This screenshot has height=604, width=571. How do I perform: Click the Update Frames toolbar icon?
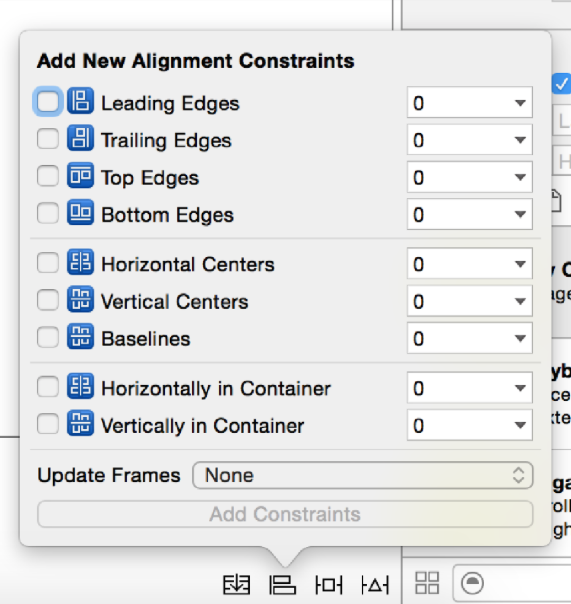[x=237, y=585]
